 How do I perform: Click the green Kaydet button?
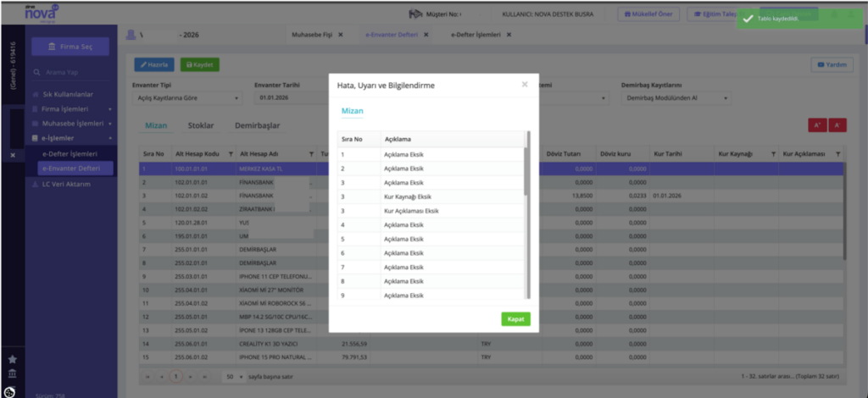[200, 64]
